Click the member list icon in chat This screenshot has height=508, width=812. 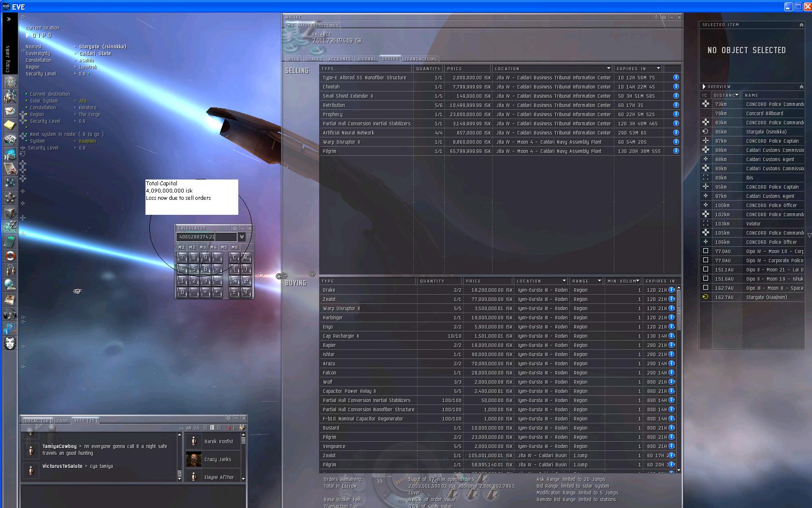(242, 428)
